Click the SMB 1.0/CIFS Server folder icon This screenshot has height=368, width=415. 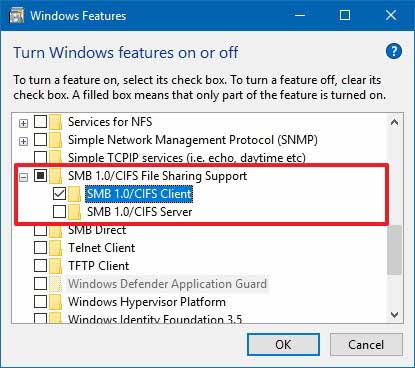(x=74, y=212)
